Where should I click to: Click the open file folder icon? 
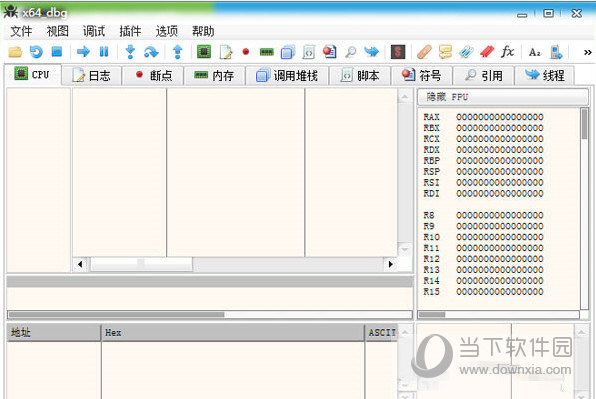15,52
